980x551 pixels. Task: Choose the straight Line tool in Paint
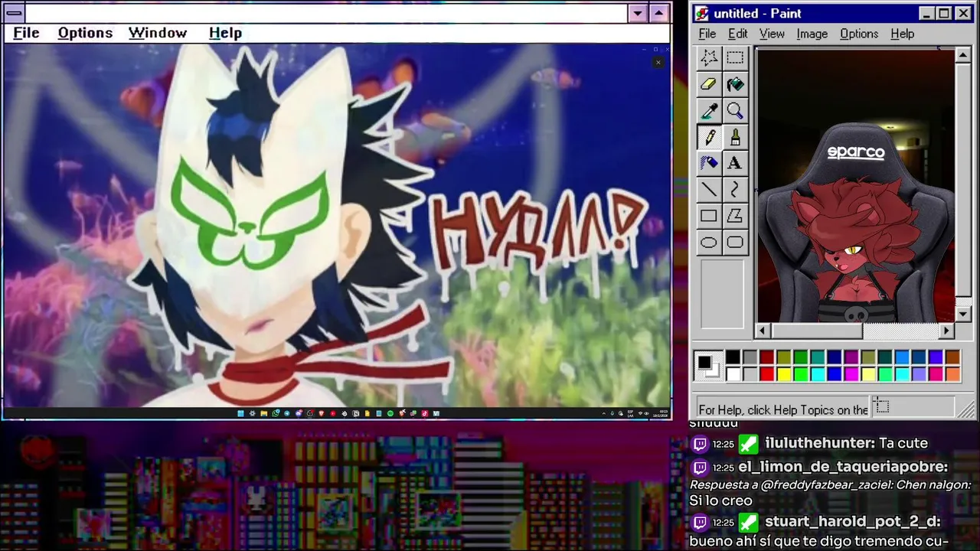pos(709,189)
